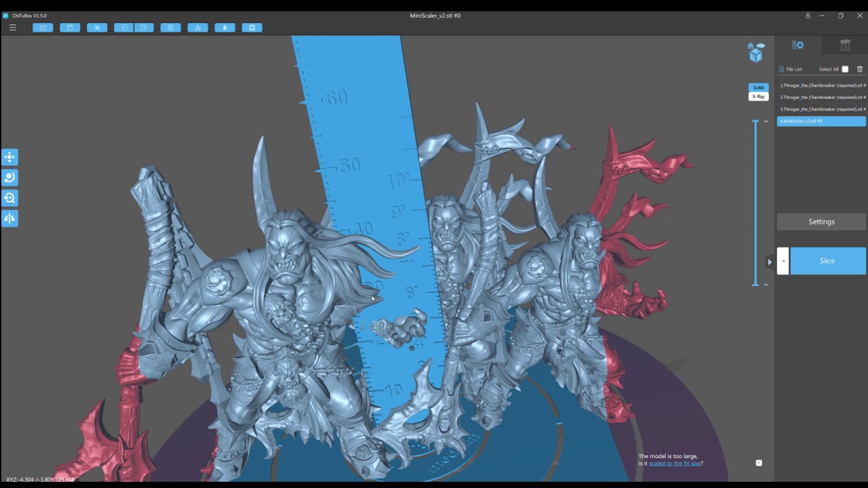868x488 pixels.
Task: Select second Throgar_the_Chainbreaker file
Action: 822,97
